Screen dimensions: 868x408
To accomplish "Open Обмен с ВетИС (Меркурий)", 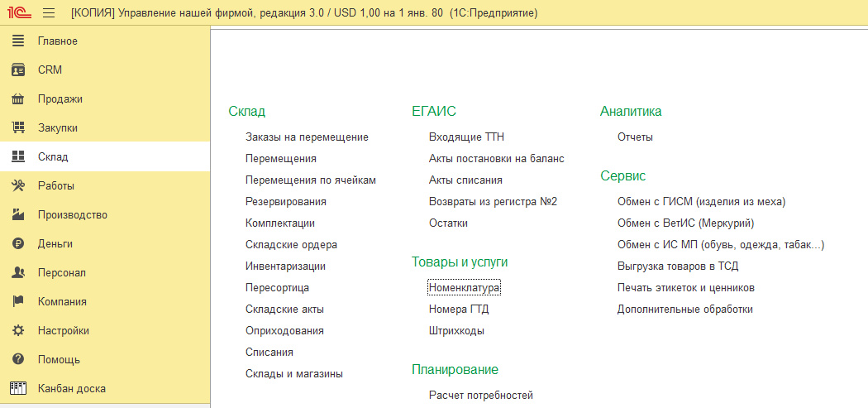I will 686,223.
